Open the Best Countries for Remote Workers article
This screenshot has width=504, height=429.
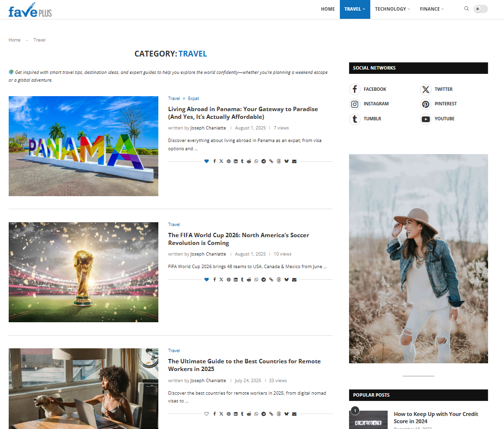point(244,365)
